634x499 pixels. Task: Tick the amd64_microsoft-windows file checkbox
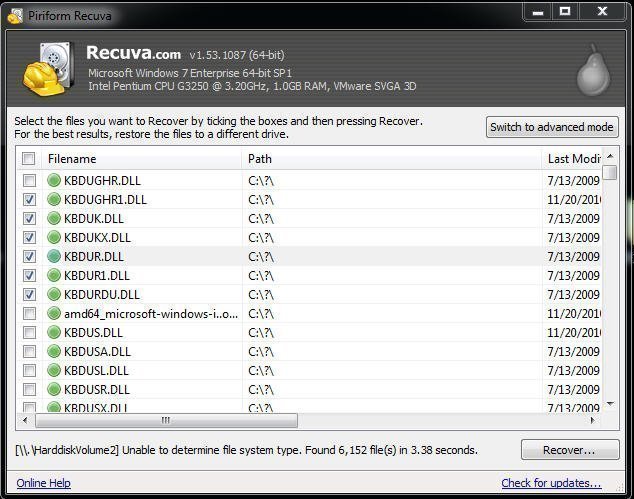pyautogui.click(x=29, y=313)
